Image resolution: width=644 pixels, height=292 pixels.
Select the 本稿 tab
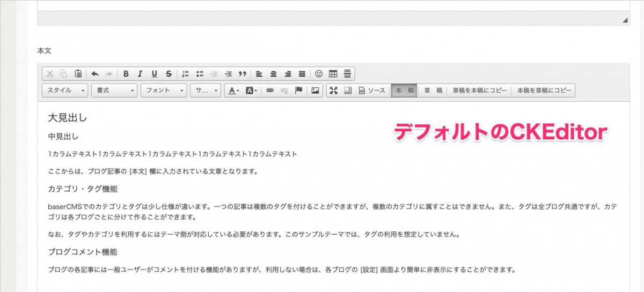405,91
